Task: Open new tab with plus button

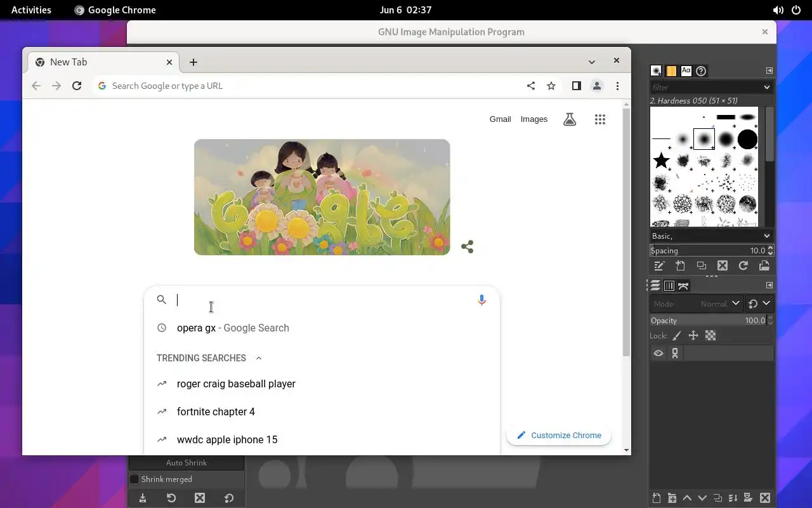Action: (x=193, y=62)
